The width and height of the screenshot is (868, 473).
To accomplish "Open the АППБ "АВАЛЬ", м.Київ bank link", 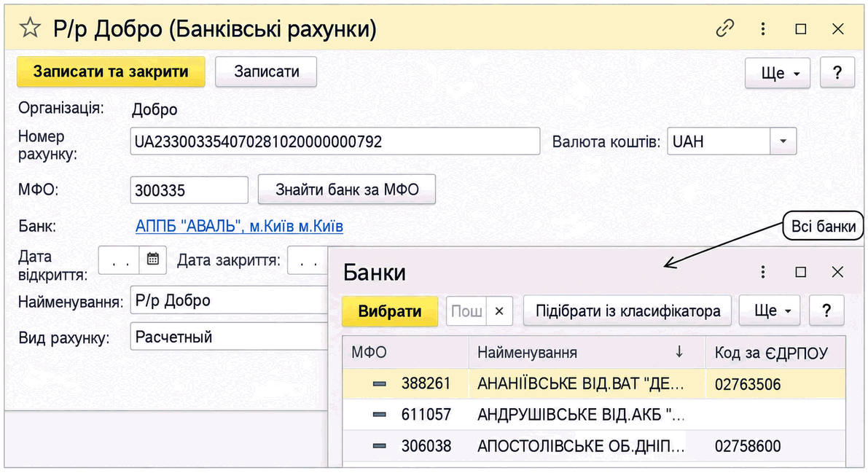I will (239, 226).
